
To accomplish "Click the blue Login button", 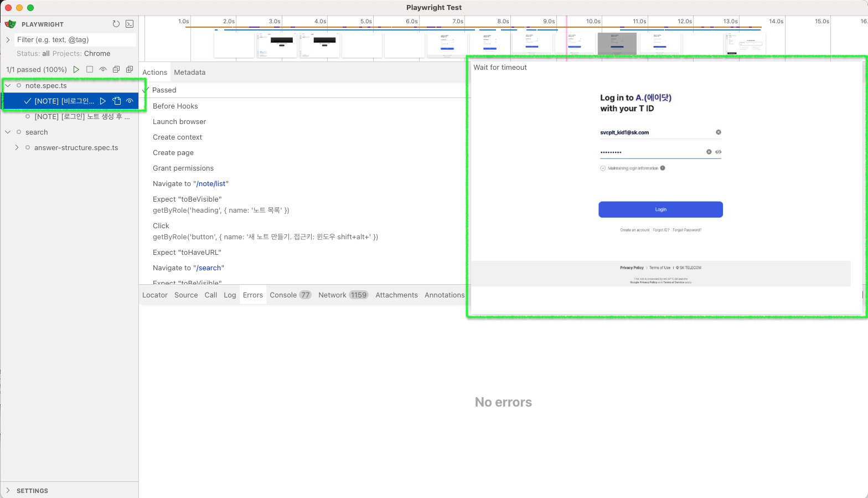I will coord(660,209).
